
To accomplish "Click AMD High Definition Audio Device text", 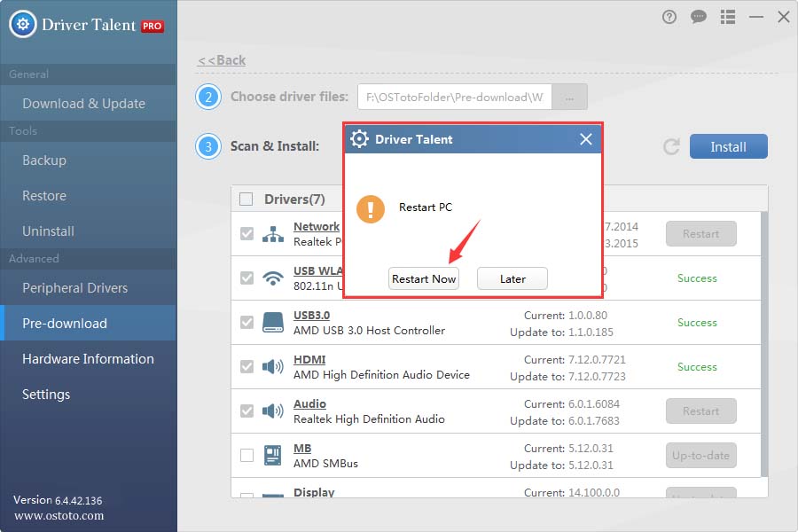I will [x=381, y=375].
